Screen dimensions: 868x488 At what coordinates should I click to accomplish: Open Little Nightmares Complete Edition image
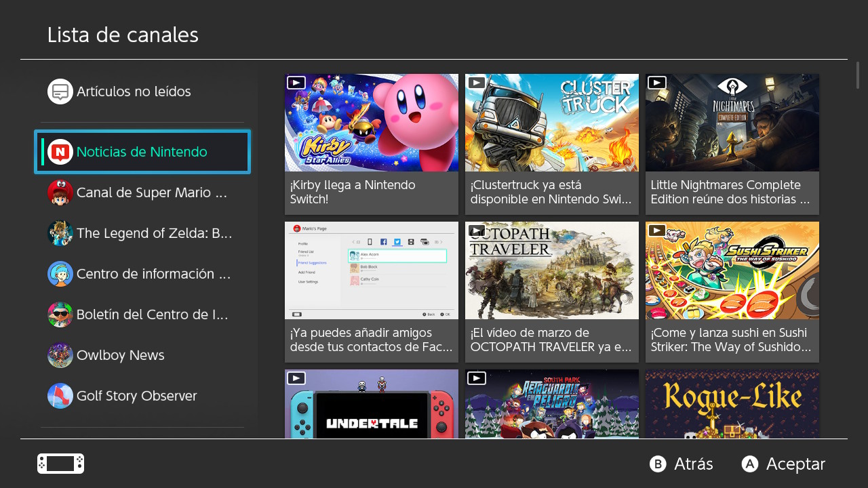tap(732, 123)
